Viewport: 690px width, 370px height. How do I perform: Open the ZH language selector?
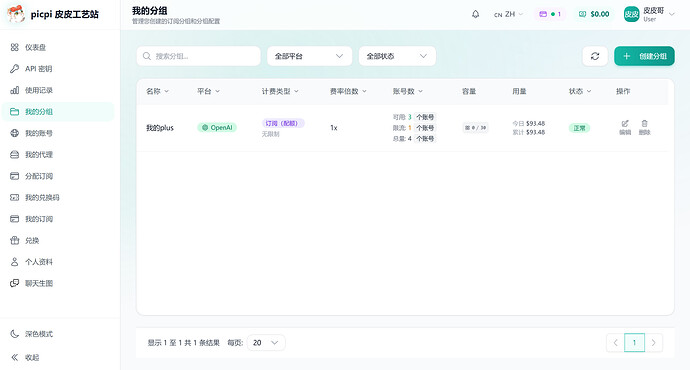pos(508,14)
